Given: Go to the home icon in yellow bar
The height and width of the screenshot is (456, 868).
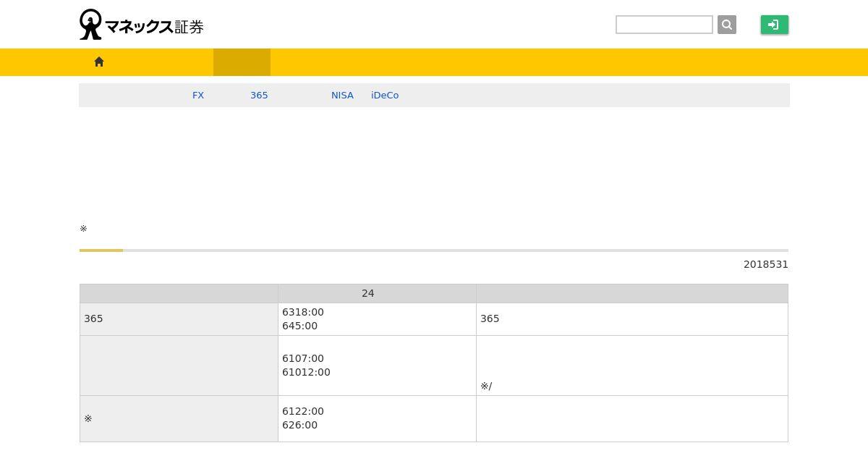Looking at the screenshot, I should pos(99,62).
